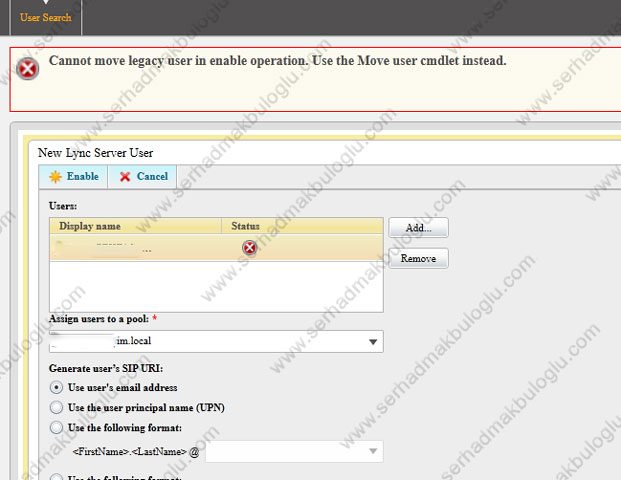Click the yellow star Enable icon
Viewport: 621px width, 480px height.
(55, 177)
